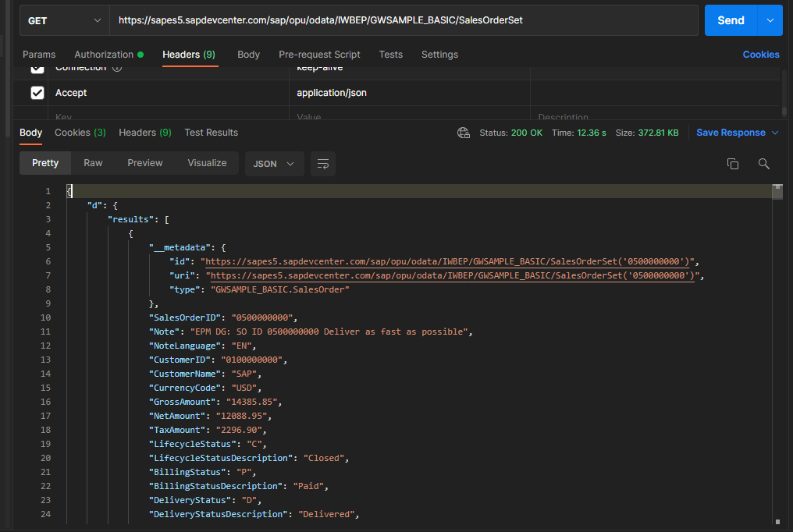Open the Pre-request Script tab
The image size is (793, 532).
pyautogui.click(x=319, y=55)
